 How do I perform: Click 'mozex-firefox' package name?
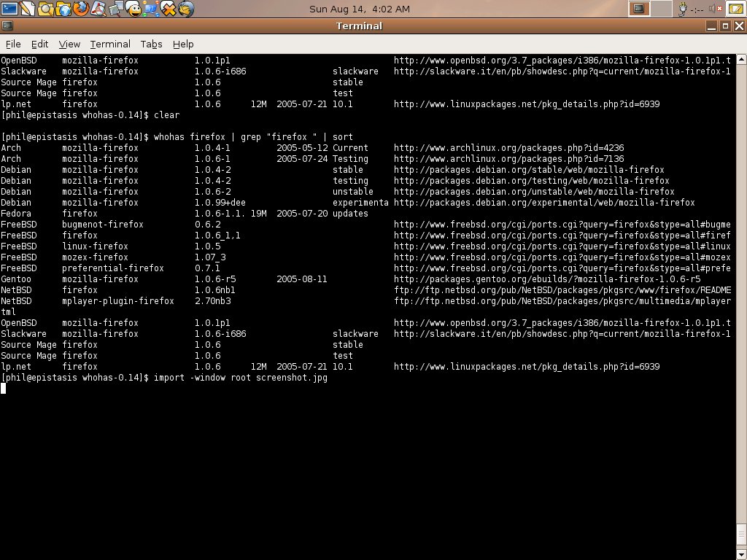point(95,257)
